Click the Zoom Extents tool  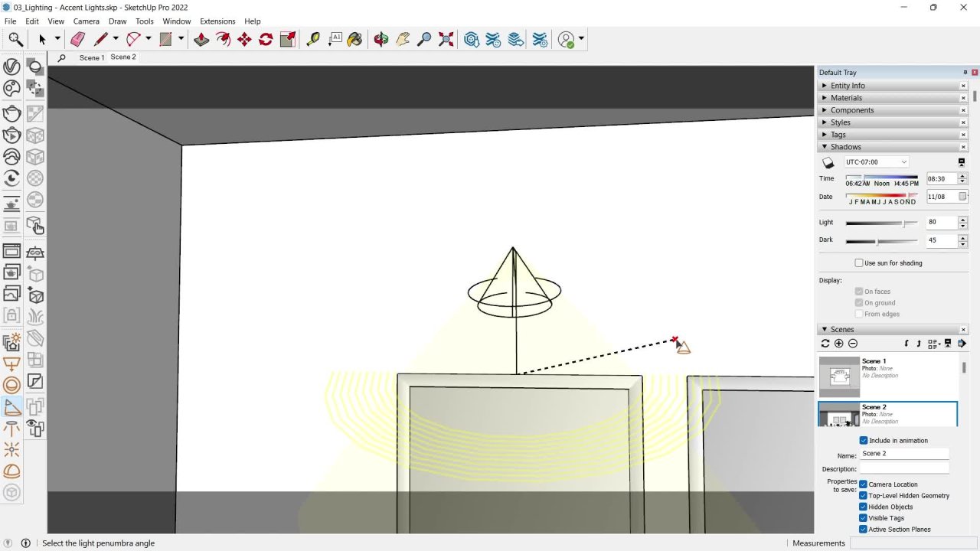click(x=446, y=39)
